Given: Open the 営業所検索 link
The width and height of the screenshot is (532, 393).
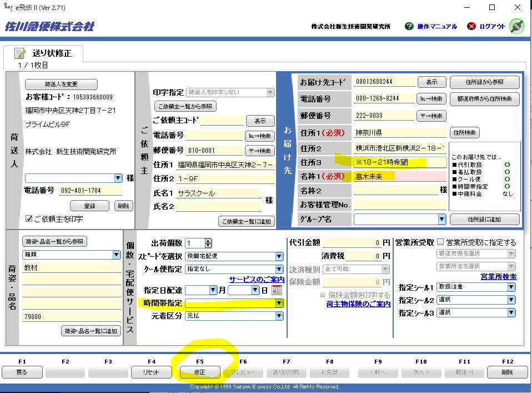Looking at the screenshot, I should pos(498,276).
